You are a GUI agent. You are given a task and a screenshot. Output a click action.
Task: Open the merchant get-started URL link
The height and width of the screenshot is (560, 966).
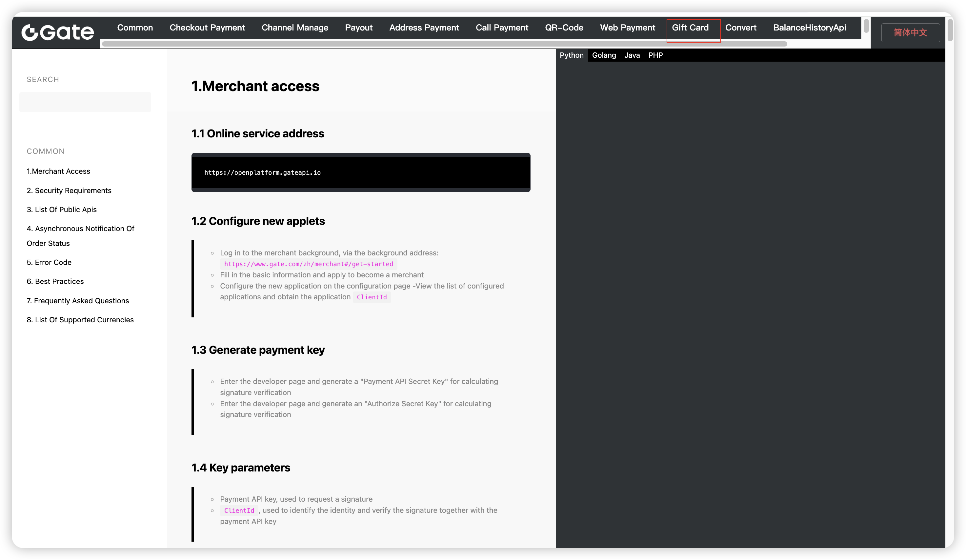(308, 264)
